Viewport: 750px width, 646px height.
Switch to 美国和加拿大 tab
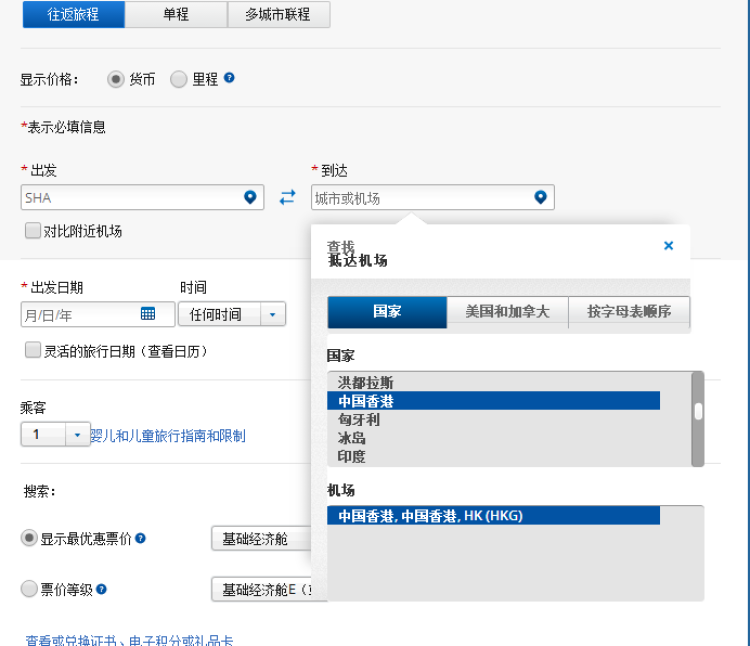tap(507, 312)
